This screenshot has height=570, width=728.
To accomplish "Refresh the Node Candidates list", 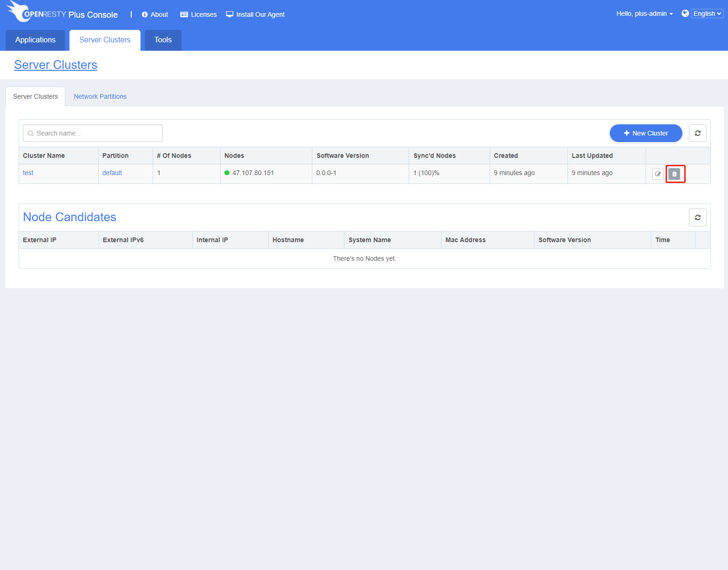I will (x=698, y=217).
